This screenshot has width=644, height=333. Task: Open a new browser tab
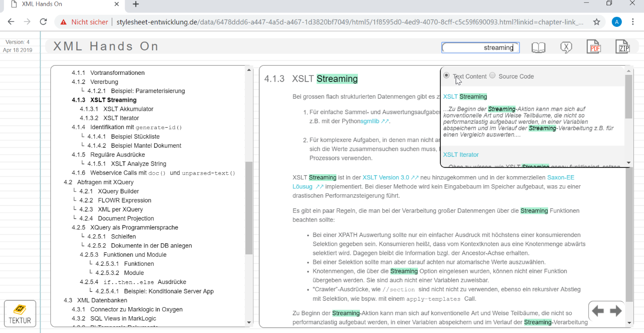(x=136, y=4)
